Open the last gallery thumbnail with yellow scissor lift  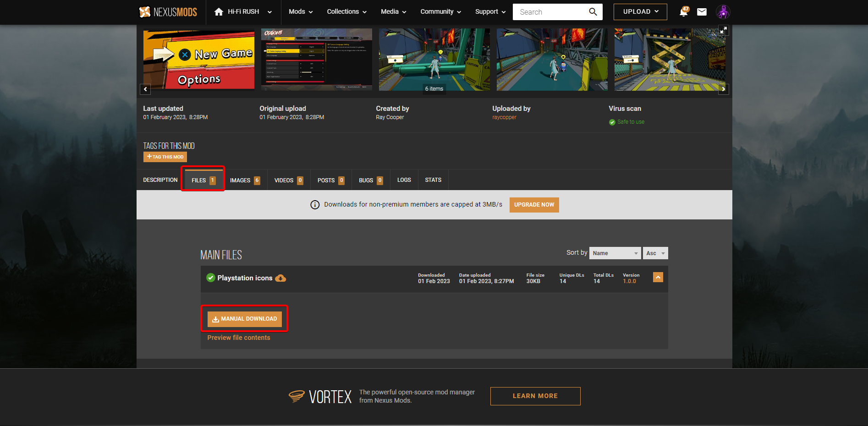tap(670, 60)
